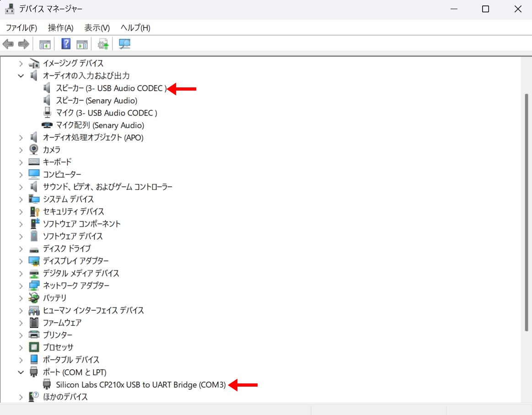Expand the ほかのデバイス category
This screenshot has width=532, height=415.
(21, 397)
